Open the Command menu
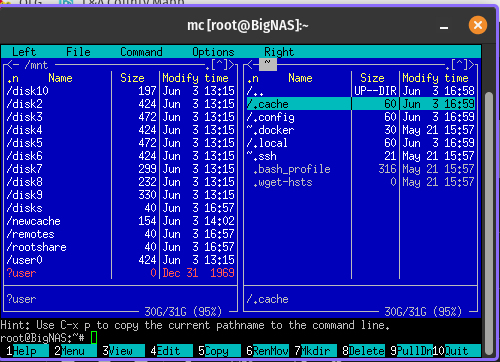This screenshot has width=500, height=362. pos(141,52)
